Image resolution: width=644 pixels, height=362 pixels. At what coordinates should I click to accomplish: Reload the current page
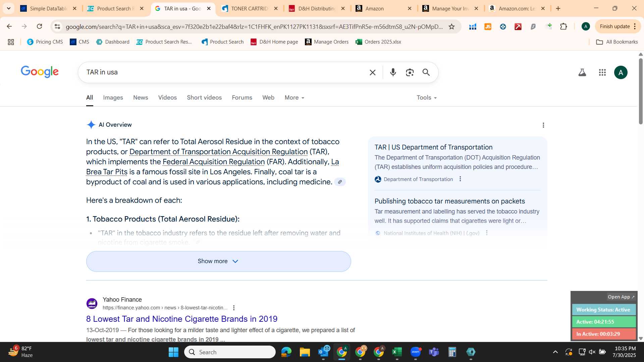pyautogui.click(x=40, y=26)
